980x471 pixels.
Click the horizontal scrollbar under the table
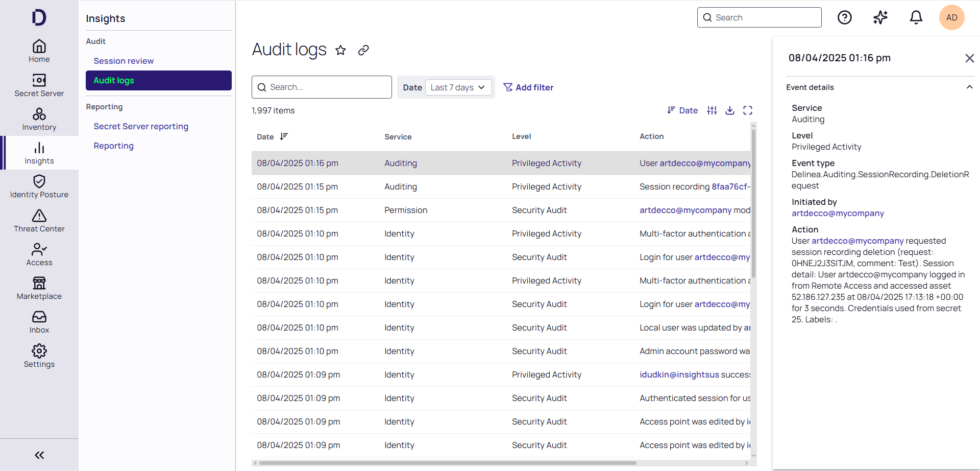click(448, 463)
